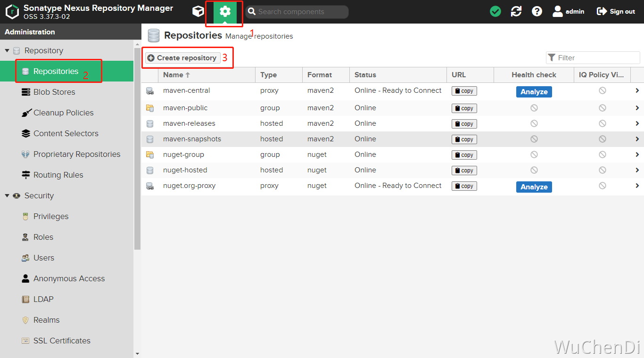This screenshot has width=644, height=358.
Task: Sort by Status column header
Action: (398, 75)
